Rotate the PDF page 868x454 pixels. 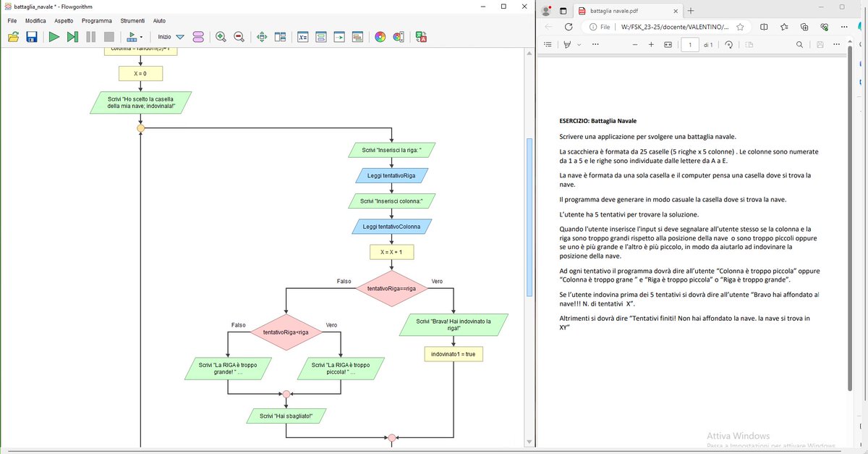(x=728, y=44)
